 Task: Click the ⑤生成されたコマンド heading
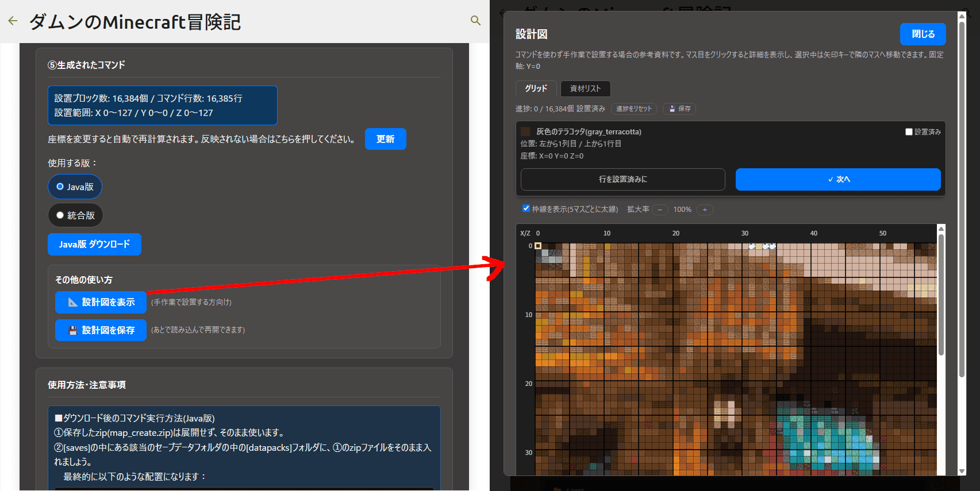click(x=86, y=65)
